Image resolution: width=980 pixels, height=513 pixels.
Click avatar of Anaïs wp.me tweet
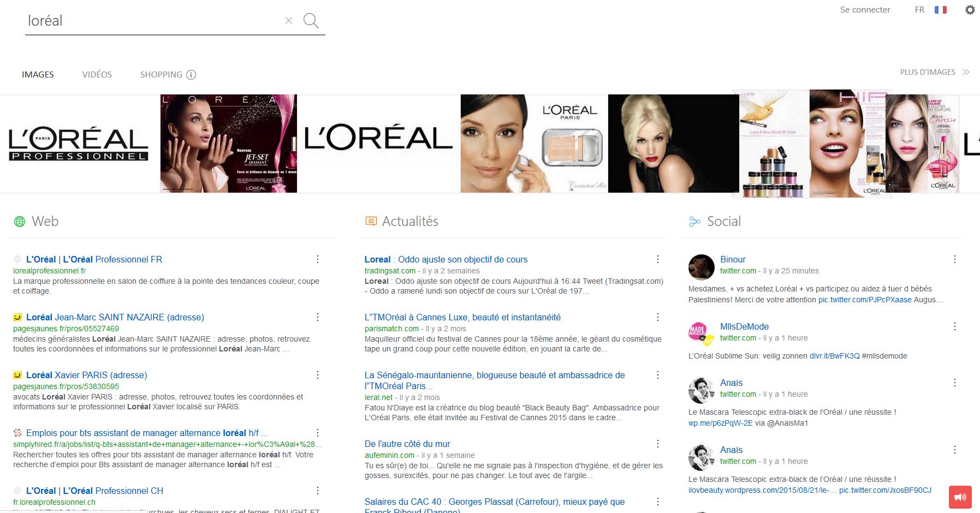702,391
